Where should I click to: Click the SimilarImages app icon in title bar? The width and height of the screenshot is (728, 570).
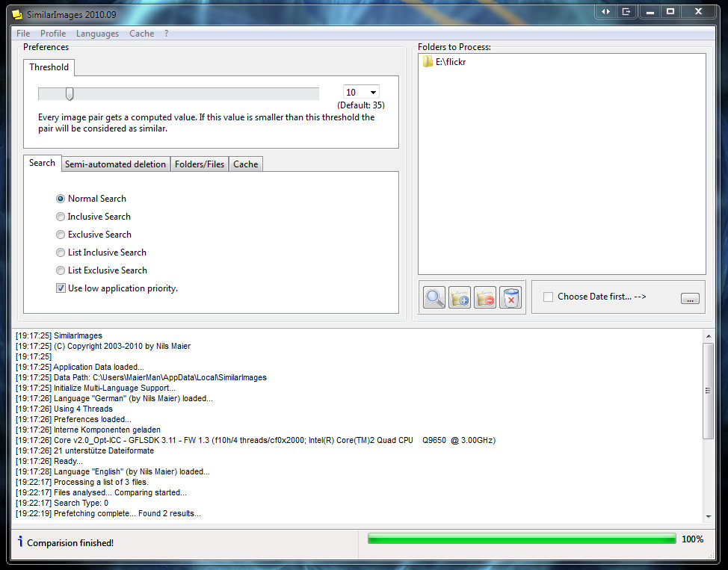tap(17, 14)
